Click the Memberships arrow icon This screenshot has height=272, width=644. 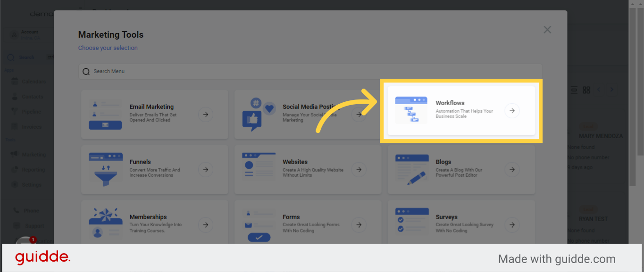205,224
